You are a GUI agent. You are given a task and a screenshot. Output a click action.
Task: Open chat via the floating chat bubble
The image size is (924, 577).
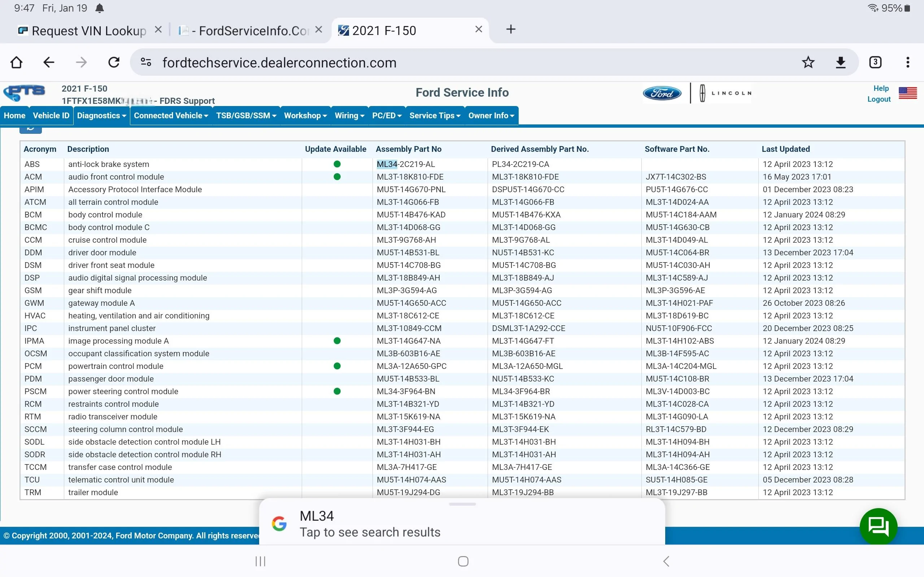click(878, 526)
